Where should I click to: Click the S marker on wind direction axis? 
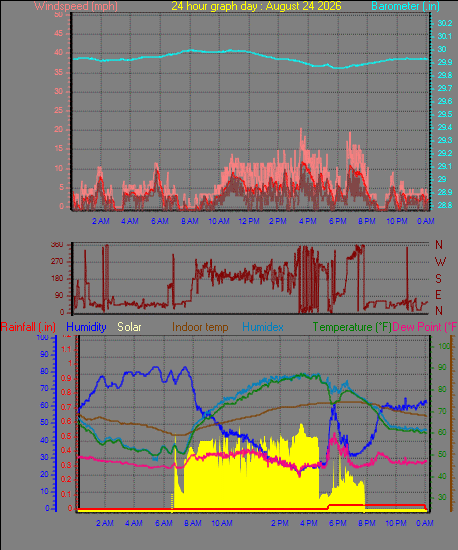tap(438, 279)
